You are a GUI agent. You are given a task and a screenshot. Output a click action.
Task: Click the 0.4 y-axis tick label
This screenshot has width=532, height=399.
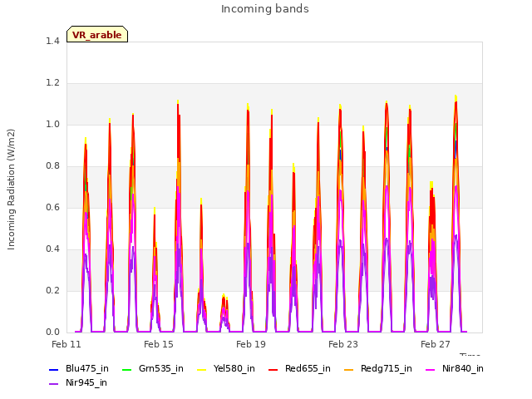52,249
